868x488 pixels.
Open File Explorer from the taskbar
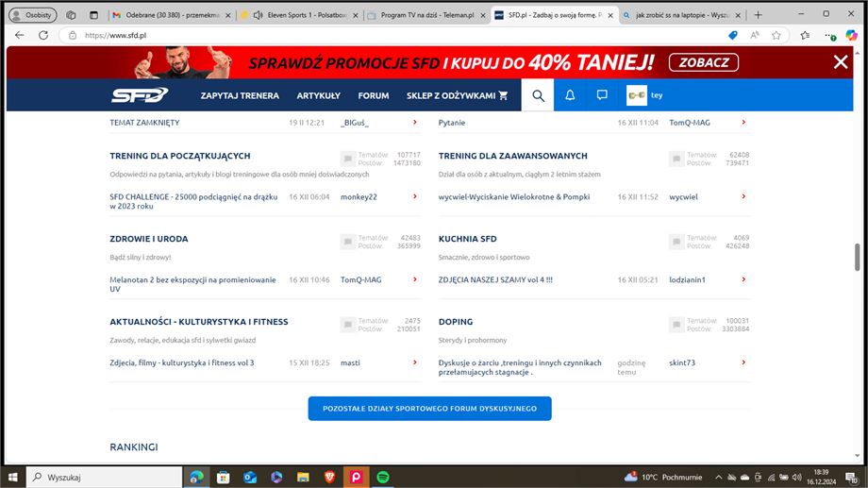pos(303,477)
